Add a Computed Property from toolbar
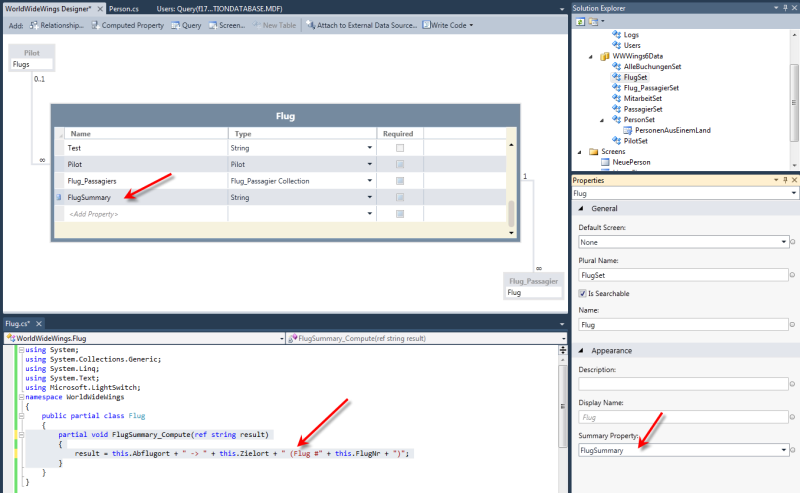The height and width of the screenshot is (493, 800). [130, 24]
